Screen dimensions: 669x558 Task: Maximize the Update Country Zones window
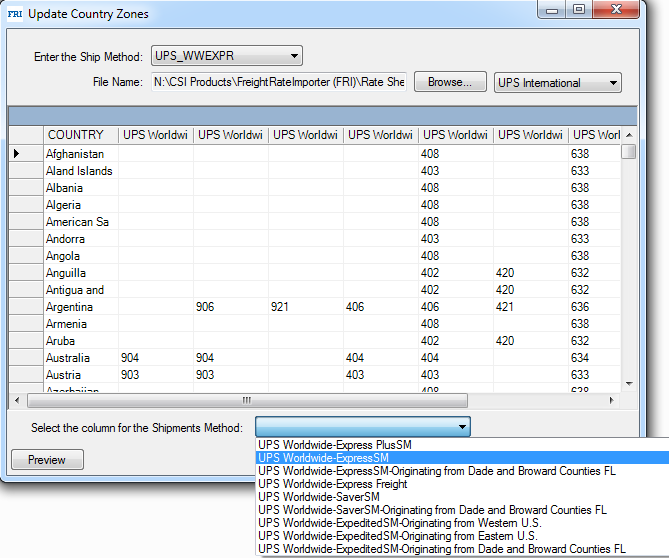click(579, 12)
